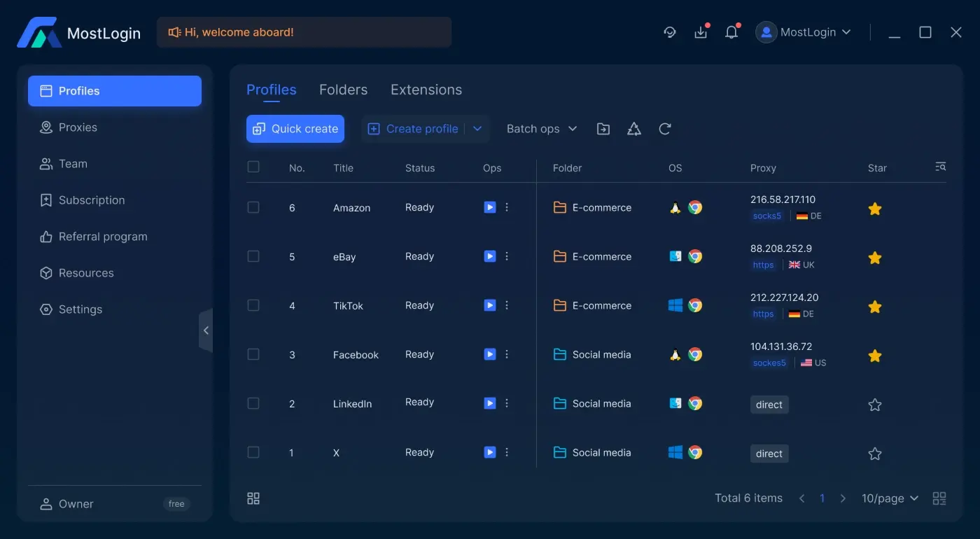Screen dimensions: 980x539
Task: Go to the next page arrow
Action: 843,498
